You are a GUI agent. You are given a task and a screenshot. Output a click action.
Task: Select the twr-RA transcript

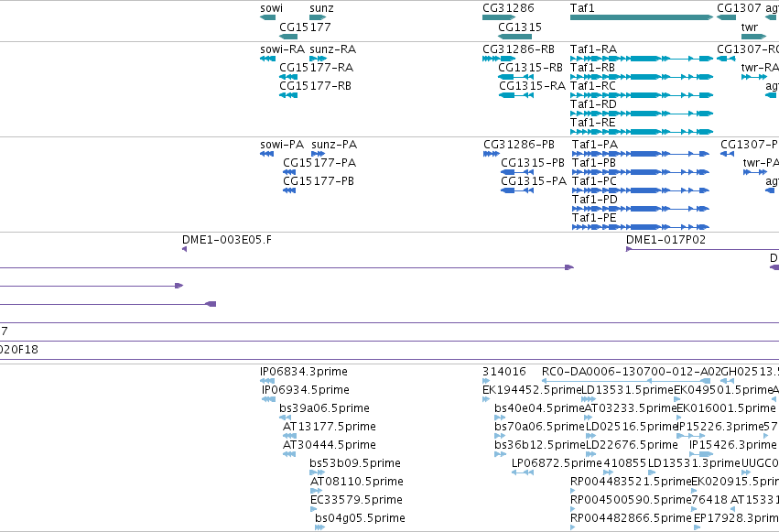[753, 77]
